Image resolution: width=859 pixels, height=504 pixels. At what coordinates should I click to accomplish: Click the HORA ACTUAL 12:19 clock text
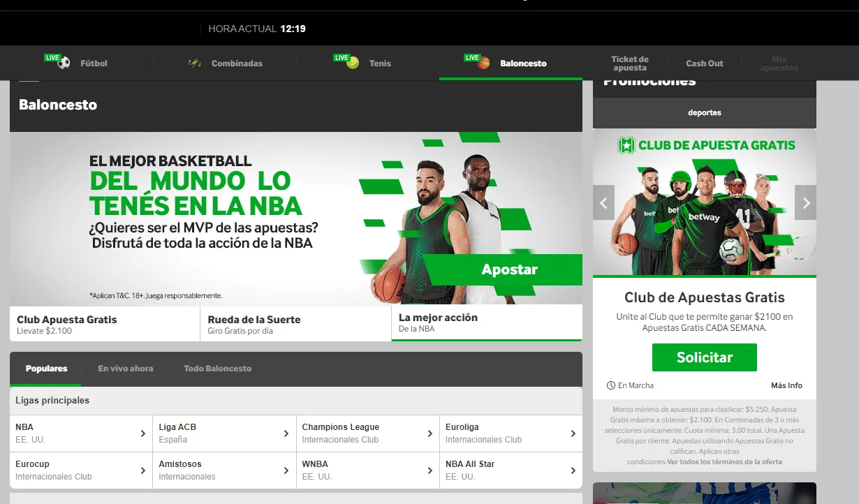[x=257, y=29]
